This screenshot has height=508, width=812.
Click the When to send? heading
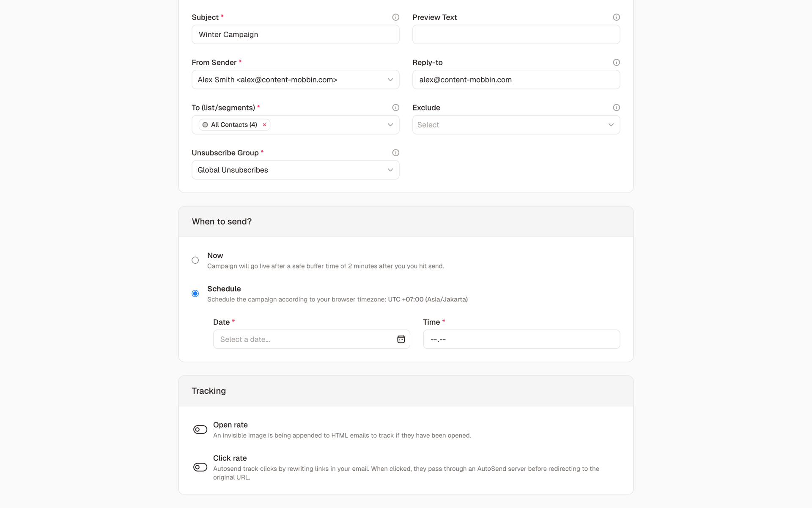pyautogui.click(x=222, y=221)
